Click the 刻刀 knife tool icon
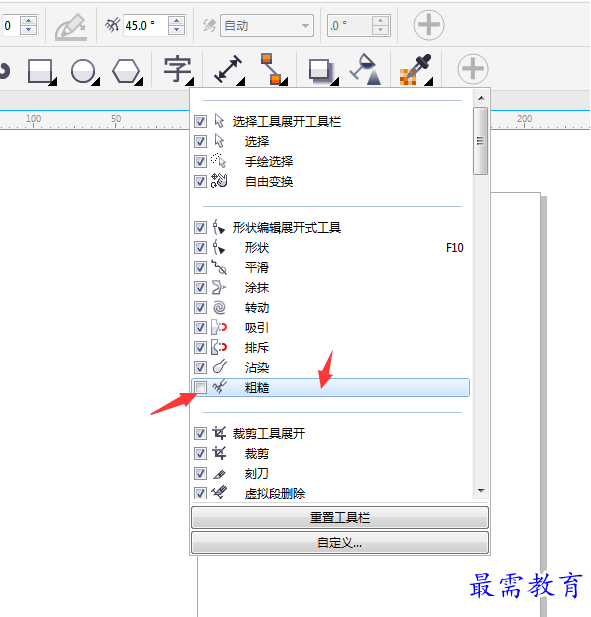This screenshot has height=617, width=591. tap(219, 474)
